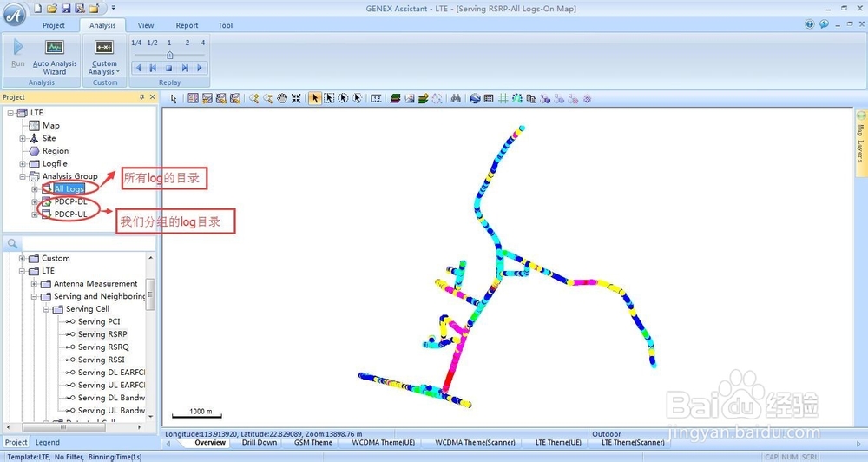Viewport: 868px width, 462px height.
Task: Open the quick access toolbar customize arrow
Action: [x=114, y=9]
